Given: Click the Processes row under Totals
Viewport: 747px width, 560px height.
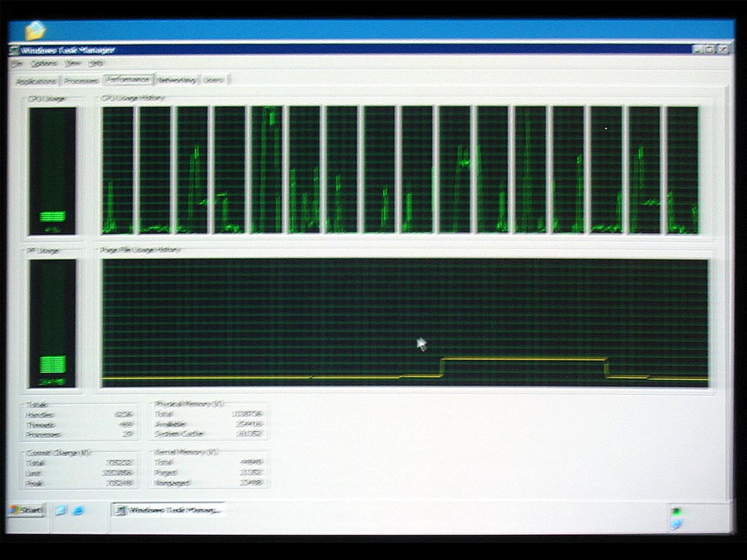Looking at the screenshot, I should point(79,435).
